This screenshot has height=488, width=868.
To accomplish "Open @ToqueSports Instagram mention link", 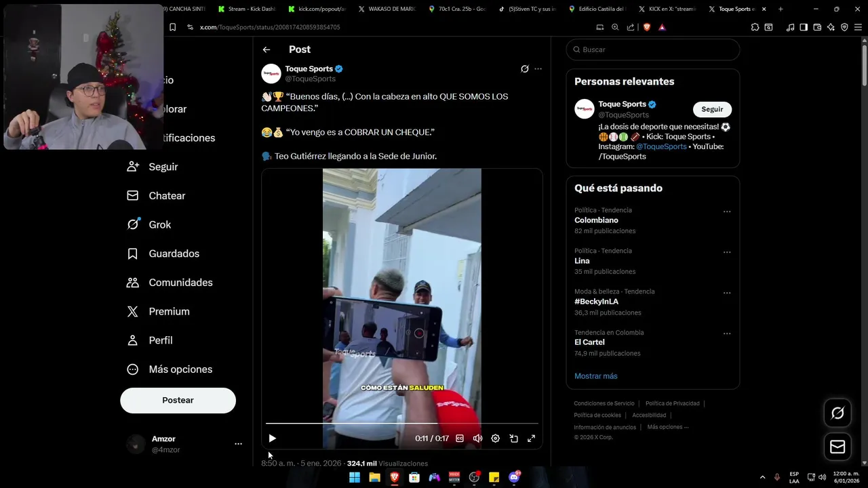I will point(661,146).
